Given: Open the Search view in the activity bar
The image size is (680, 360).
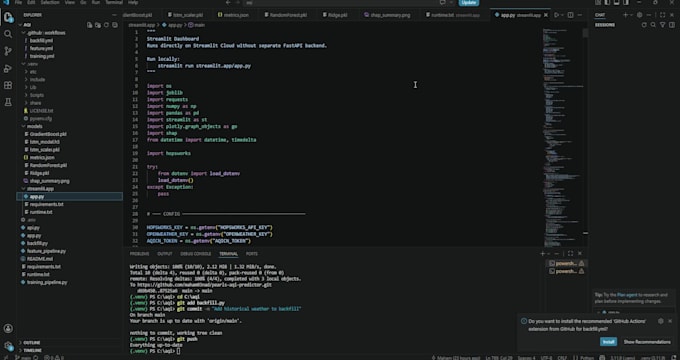Looking at the screenshot, I should [x=8, y=34].
